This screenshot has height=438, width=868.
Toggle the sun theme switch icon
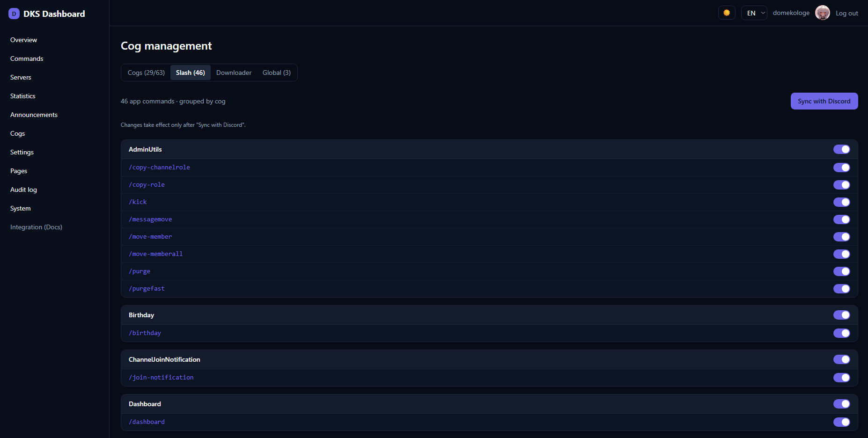727,13
